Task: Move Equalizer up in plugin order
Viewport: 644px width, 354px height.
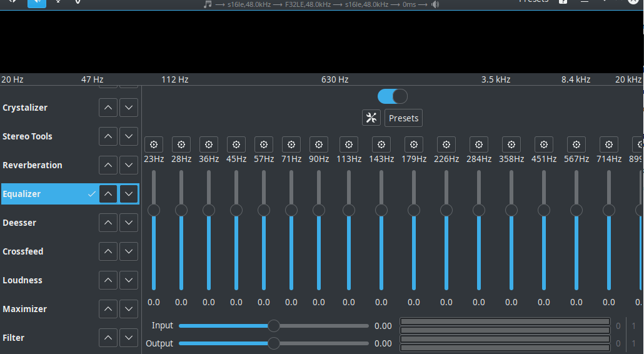Action: click(x=108, y=194)
